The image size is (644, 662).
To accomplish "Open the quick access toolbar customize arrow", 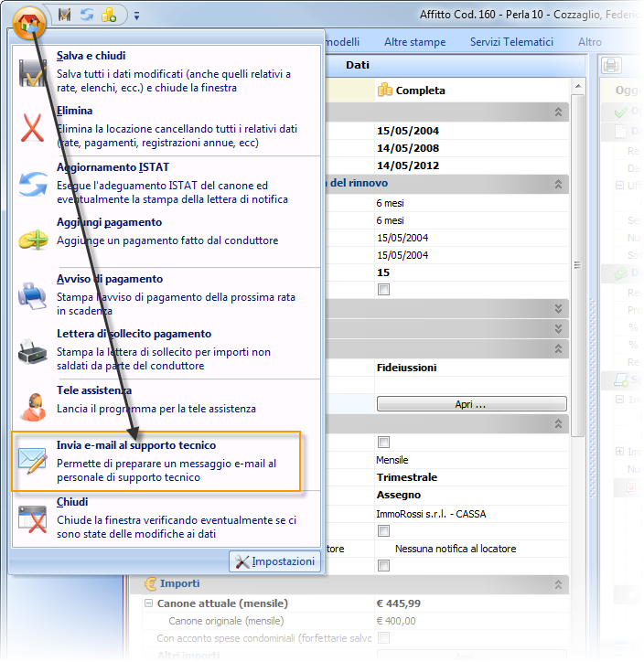I will point(136,16).
